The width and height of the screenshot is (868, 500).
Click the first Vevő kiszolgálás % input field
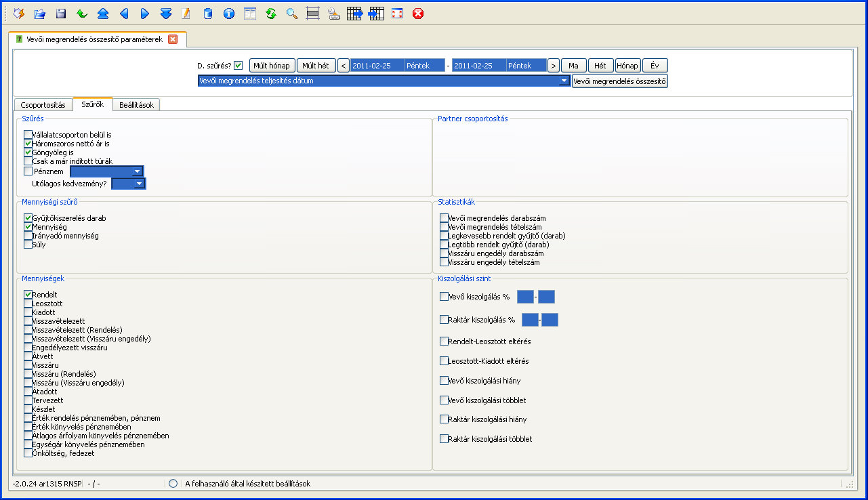(525, 297)
